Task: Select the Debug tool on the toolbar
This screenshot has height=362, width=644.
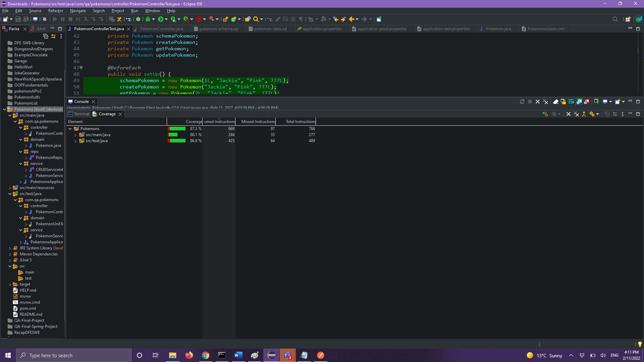Action: click(x=149, y=19)
